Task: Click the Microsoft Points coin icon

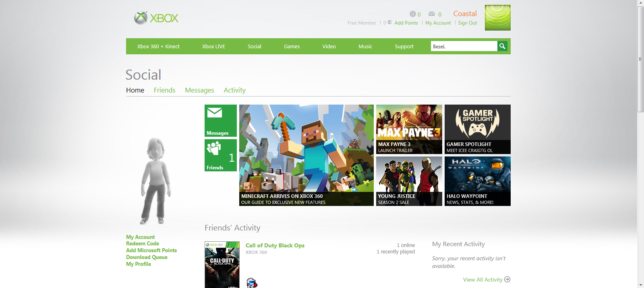Action: click(x=389, y=23)
